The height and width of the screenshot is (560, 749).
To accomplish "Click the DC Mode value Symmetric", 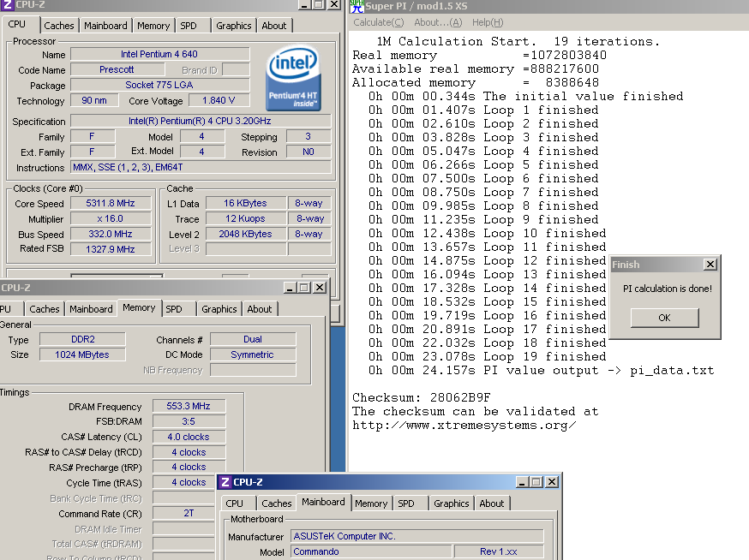I will pos(253,354).
